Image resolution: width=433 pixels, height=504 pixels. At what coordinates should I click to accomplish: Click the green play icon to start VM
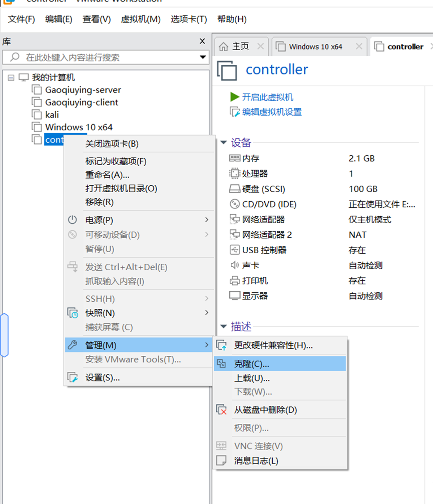pos(234,97)
